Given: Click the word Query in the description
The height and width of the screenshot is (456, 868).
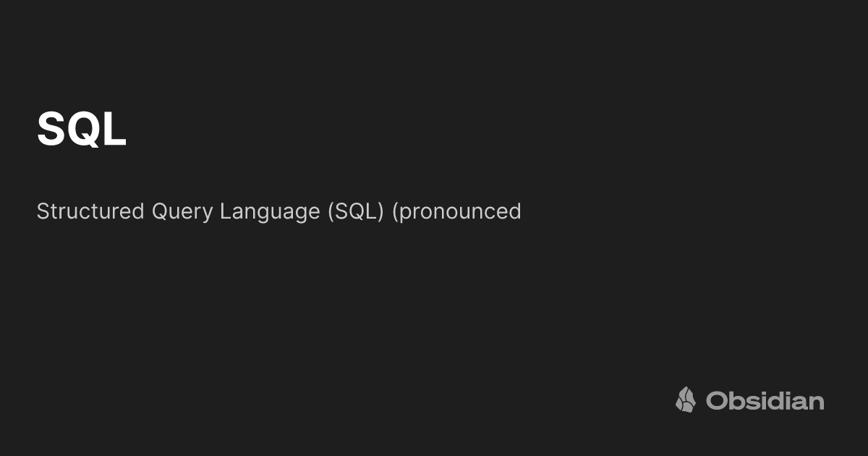Looking at the screenshot, I should point(182,213).
